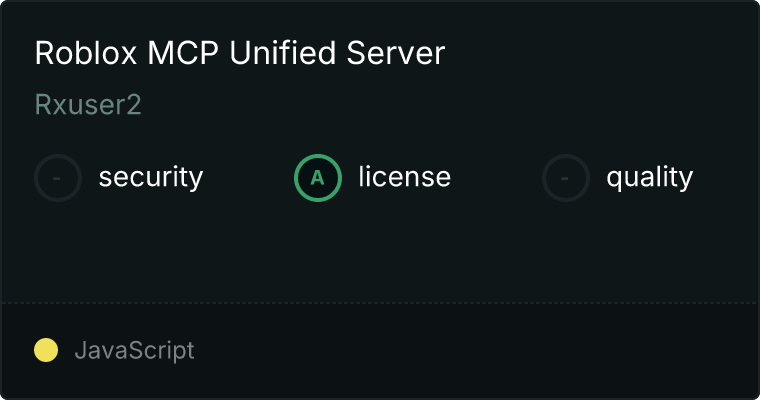
Task: Click the empty security grade circle
Action: pyautogui.click(x=58, y=178)
